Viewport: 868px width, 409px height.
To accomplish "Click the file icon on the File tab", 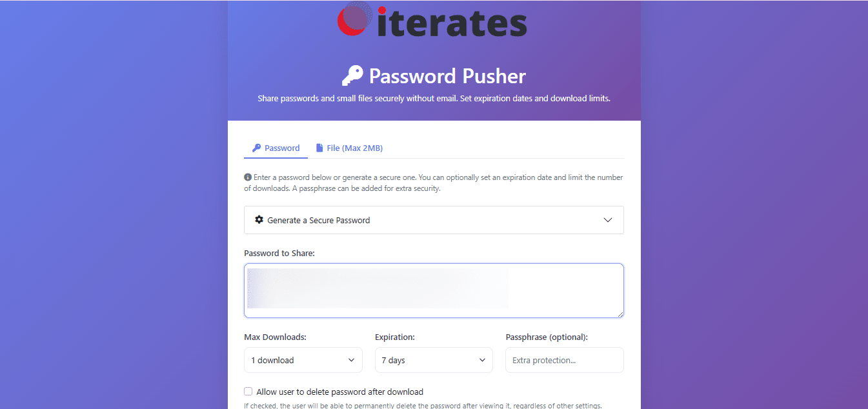I will [x=319, y=148].
